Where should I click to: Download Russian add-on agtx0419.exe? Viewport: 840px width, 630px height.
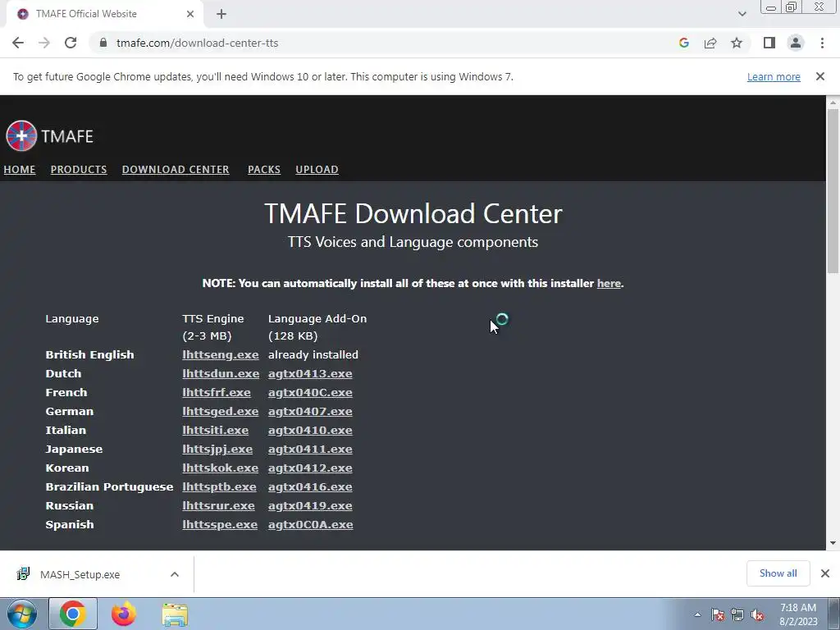pyautogui.click(x=310, y=505)
